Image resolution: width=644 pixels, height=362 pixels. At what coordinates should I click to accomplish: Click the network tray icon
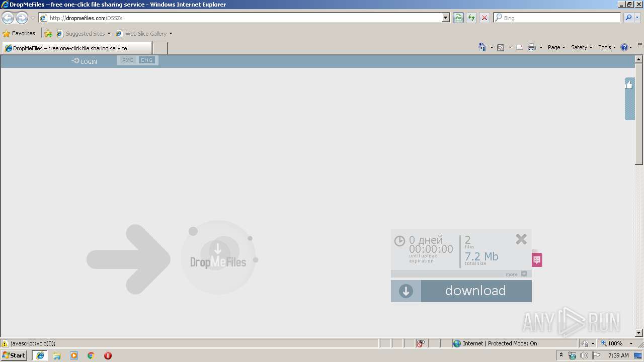(x=572, y=355)
